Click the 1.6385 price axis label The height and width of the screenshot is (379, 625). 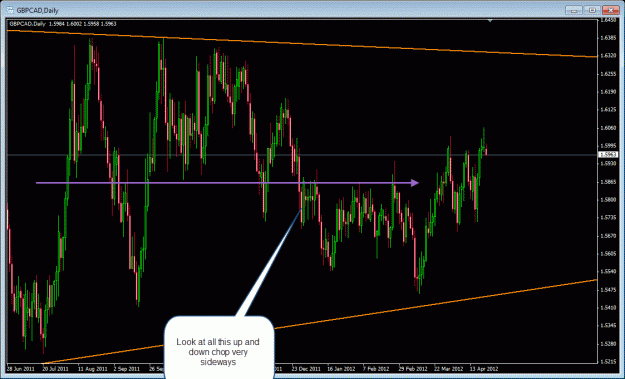coord(609,38)
